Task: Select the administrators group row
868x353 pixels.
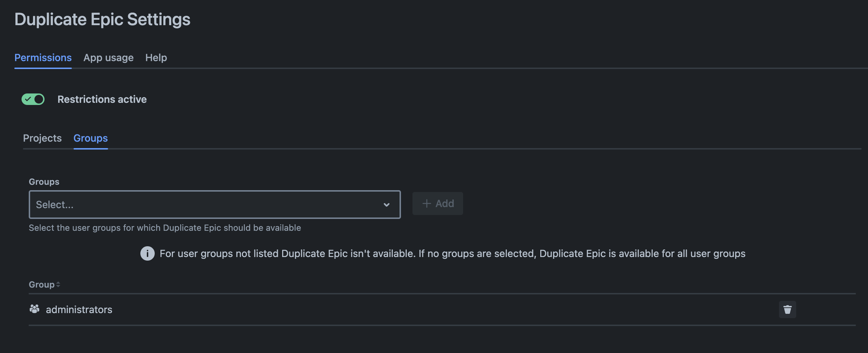Action: point(79,310)
